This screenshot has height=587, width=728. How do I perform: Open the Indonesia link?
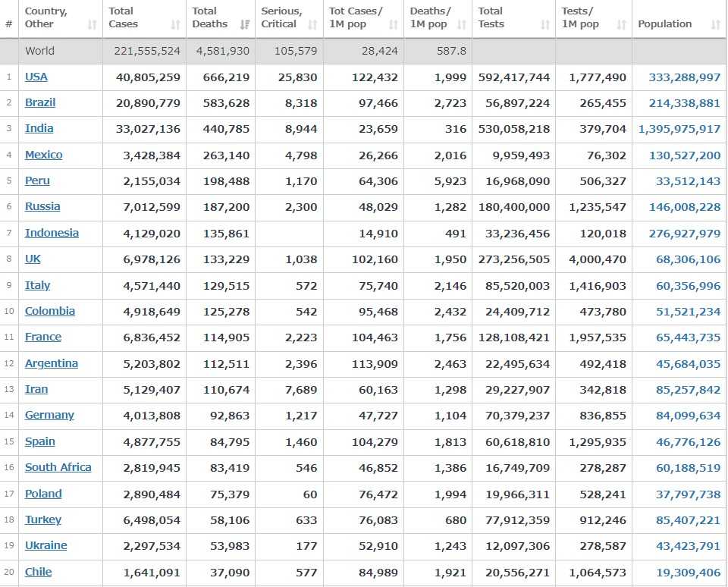[x=52, y=233]
